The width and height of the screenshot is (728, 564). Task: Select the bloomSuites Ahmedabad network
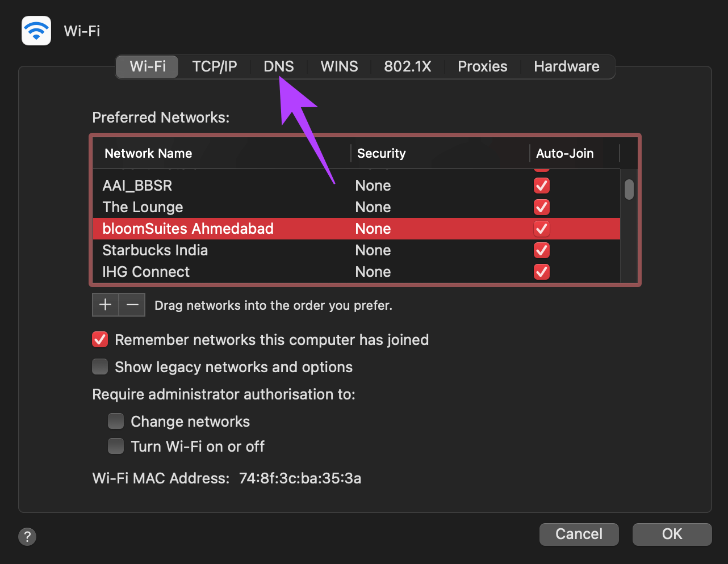(x=357, y=229)
